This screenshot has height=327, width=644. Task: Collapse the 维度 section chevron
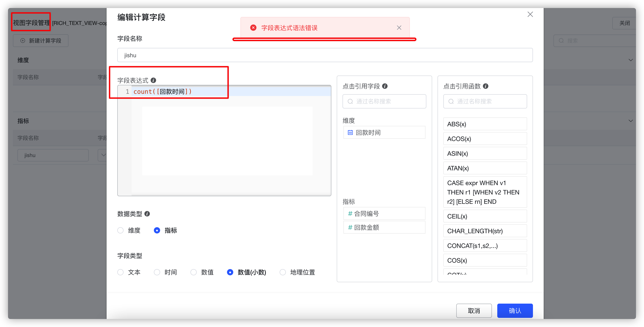tap(630, 60)
